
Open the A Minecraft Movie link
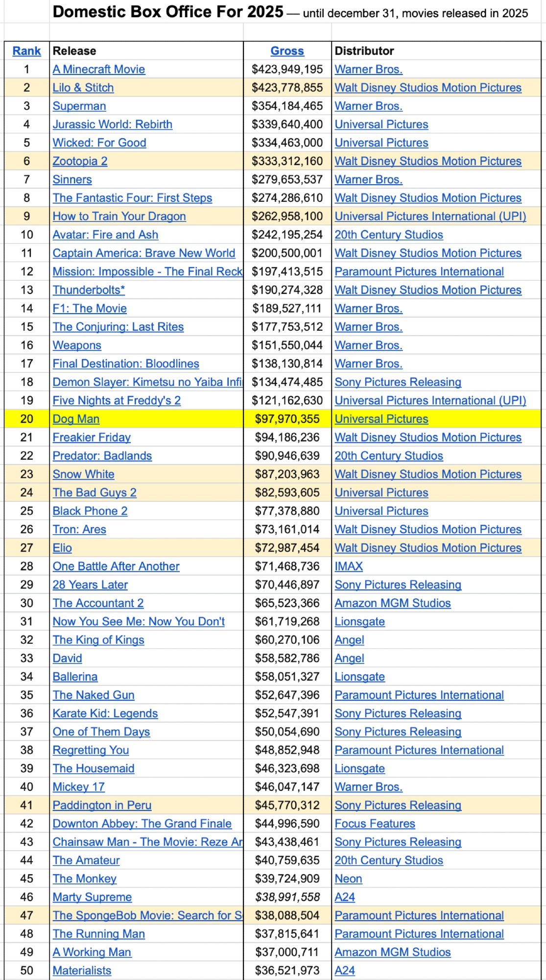point(99,70)
